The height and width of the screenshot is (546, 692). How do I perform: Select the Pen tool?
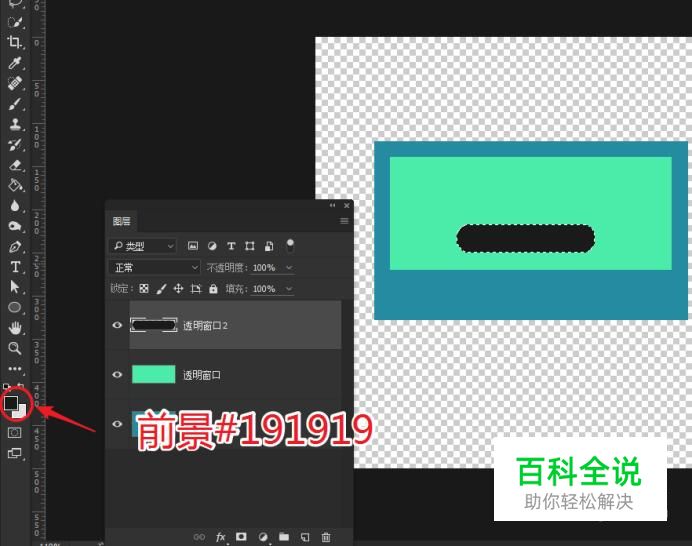(15, 247)
